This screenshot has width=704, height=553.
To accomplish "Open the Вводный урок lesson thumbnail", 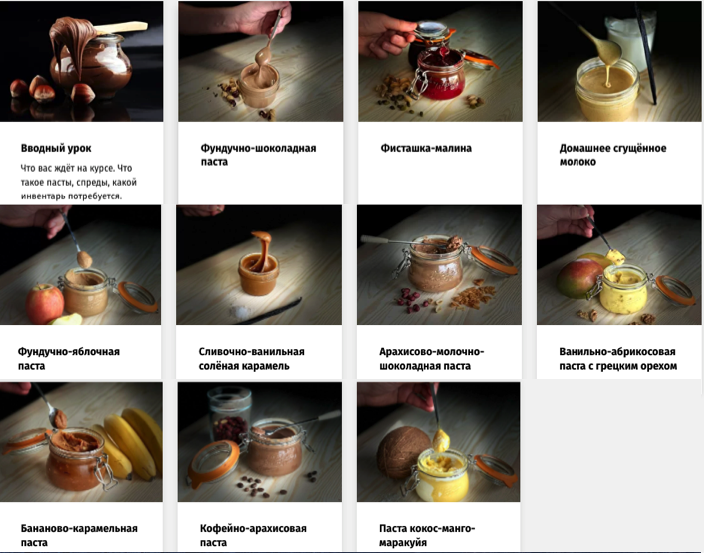I will pyautogui.click(x=81, y=61).
